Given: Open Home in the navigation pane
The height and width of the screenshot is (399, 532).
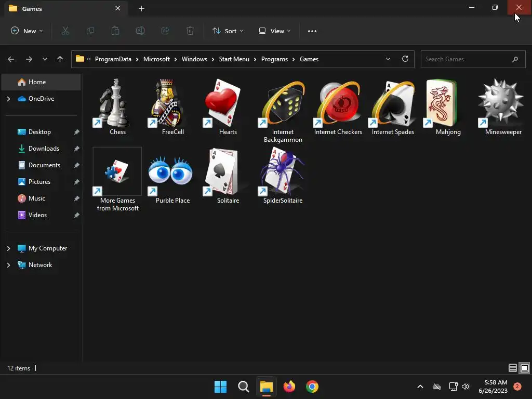Looking at the screenshot, I should point(41,82).
